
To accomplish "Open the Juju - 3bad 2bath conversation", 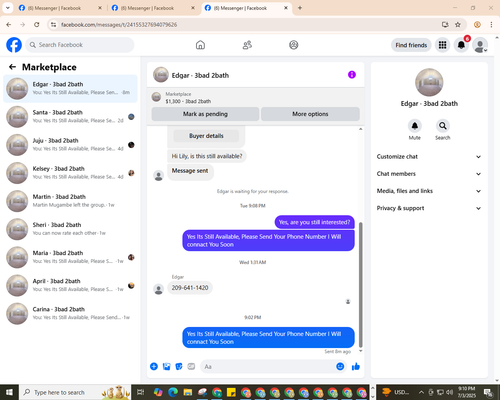I will [70, 145].
